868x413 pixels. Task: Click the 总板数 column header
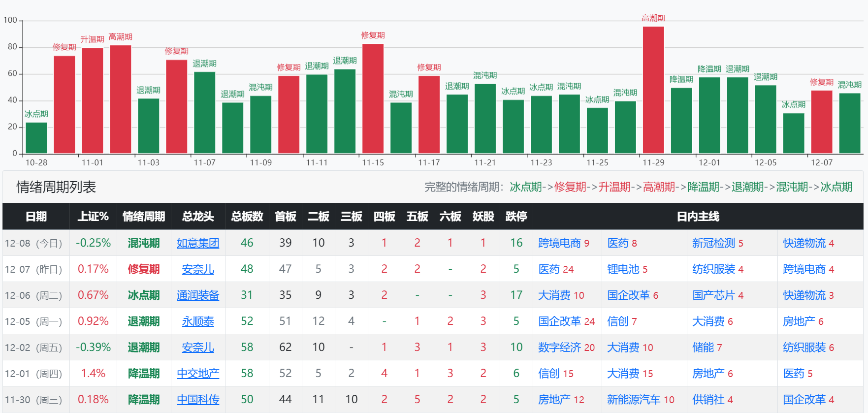coord(247,217)
